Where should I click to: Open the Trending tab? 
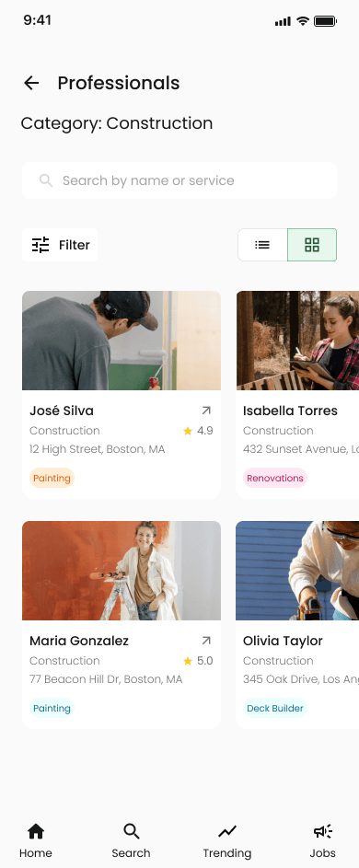tap(226, 841)
